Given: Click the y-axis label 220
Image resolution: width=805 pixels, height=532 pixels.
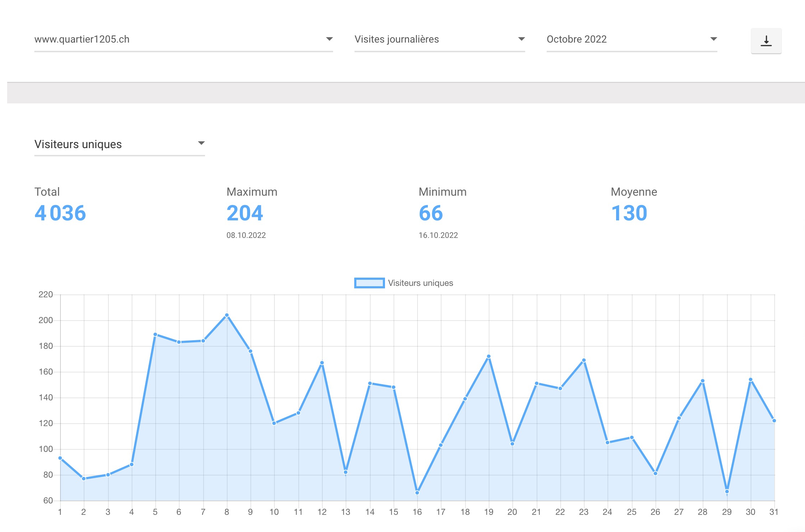Looking at the screenshot, I should 45,294.
